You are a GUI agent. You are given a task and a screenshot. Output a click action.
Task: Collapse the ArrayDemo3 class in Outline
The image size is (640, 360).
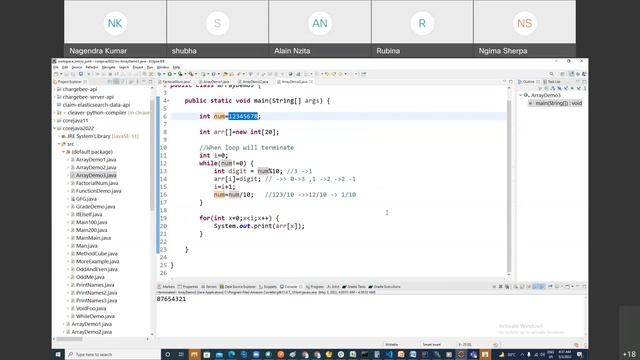click(521, 95)
